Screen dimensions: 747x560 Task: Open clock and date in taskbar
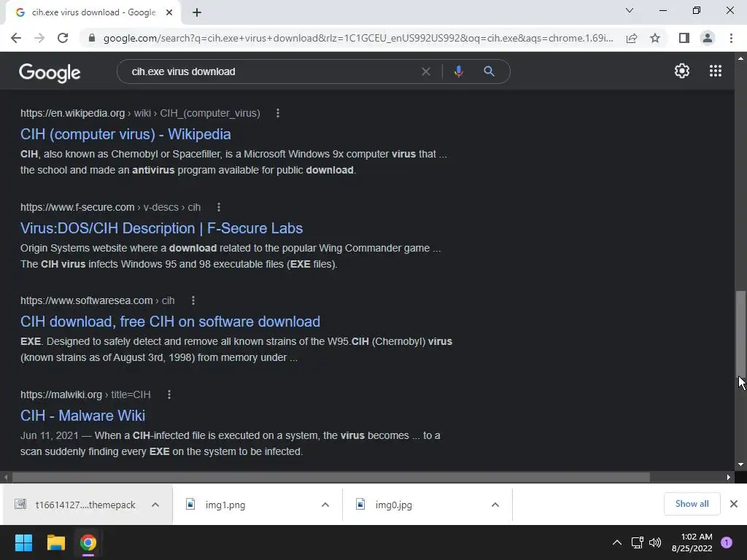[x=692, y=542]
